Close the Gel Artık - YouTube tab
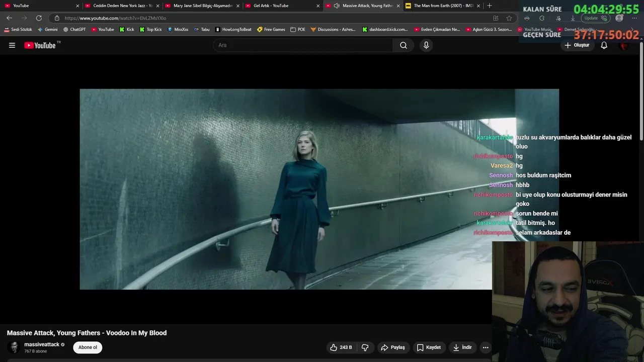Screen dimensions: 644x362 318,6
